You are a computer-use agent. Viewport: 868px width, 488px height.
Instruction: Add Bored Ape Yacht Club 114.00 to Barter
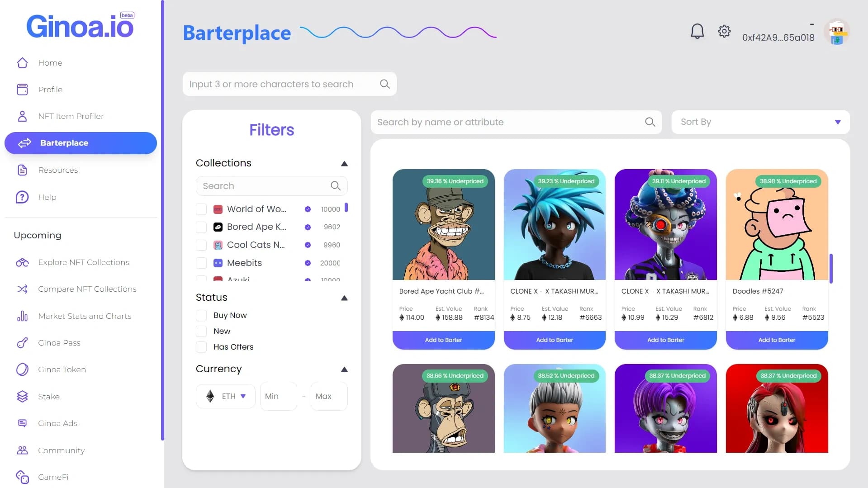pyautogui.click(x=443, y=340)
